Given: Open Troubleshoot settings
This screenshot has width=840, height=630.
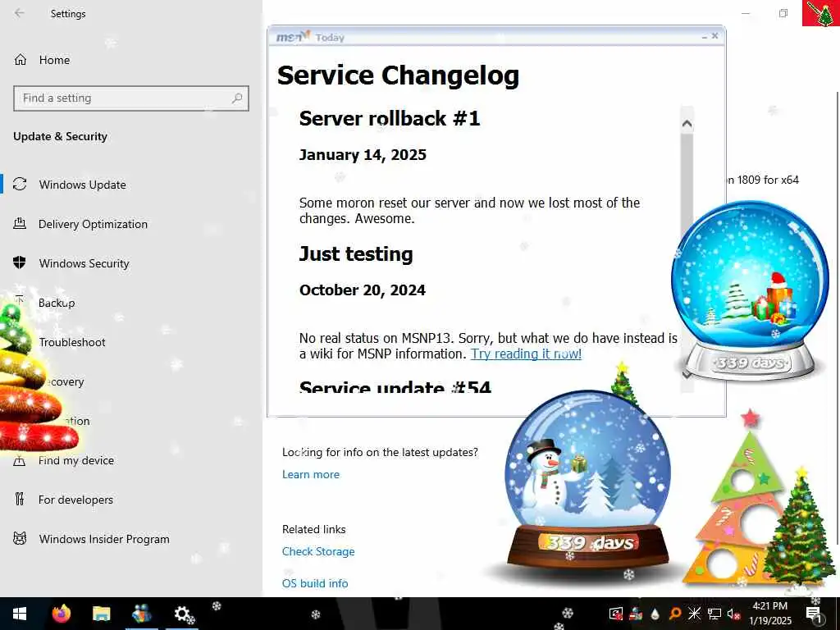Looking at the screenshot, I should [x=72, y=342].
